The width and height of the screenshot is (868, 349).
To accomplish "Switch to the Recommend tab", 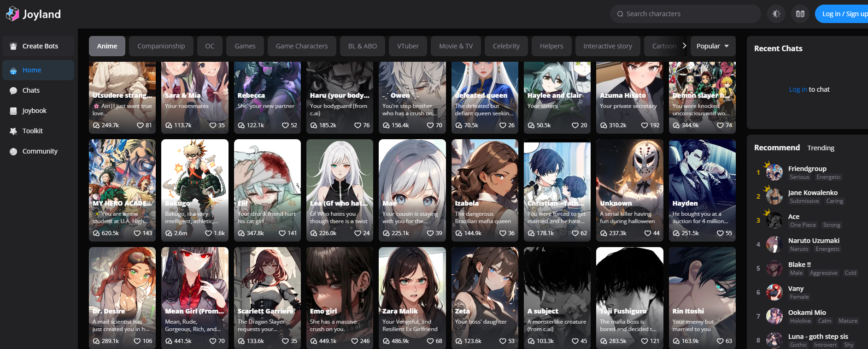I will pyautogui.click(x=777, y=148).
